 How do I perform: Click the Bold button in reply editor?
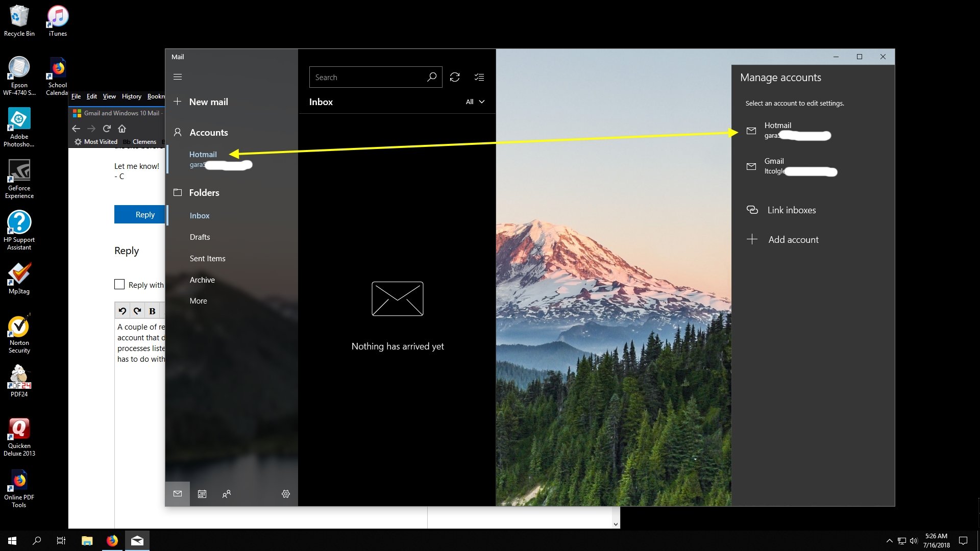pyautogui.click(x=152, y=311)
